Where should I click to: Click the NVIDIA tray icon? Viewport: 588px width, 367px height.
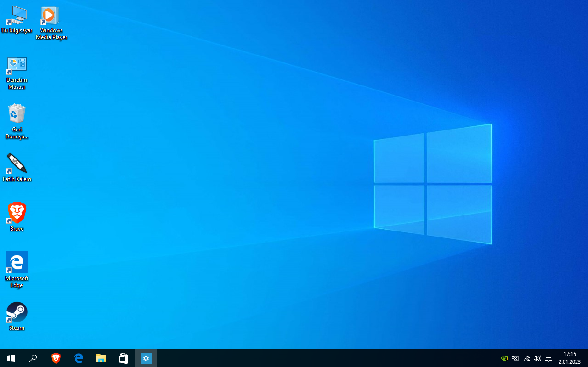point(504,358)
